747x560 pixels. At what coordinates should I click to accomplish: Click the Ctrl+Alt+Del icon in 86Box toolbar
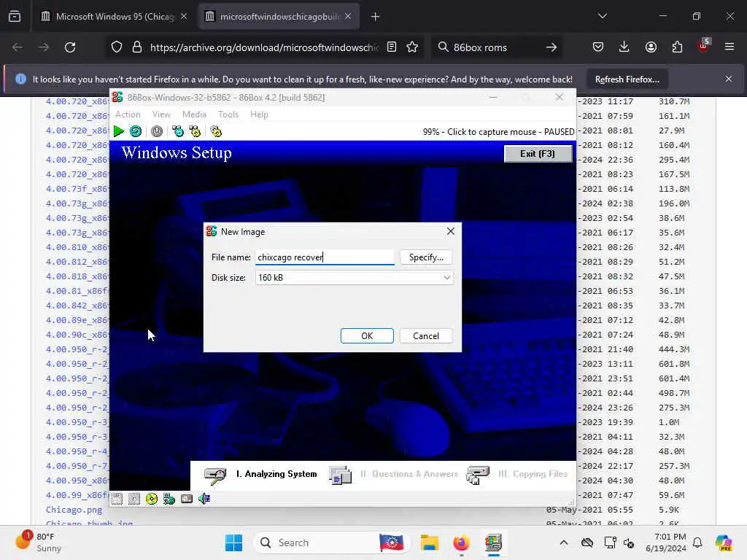click(x=178, y=131)
